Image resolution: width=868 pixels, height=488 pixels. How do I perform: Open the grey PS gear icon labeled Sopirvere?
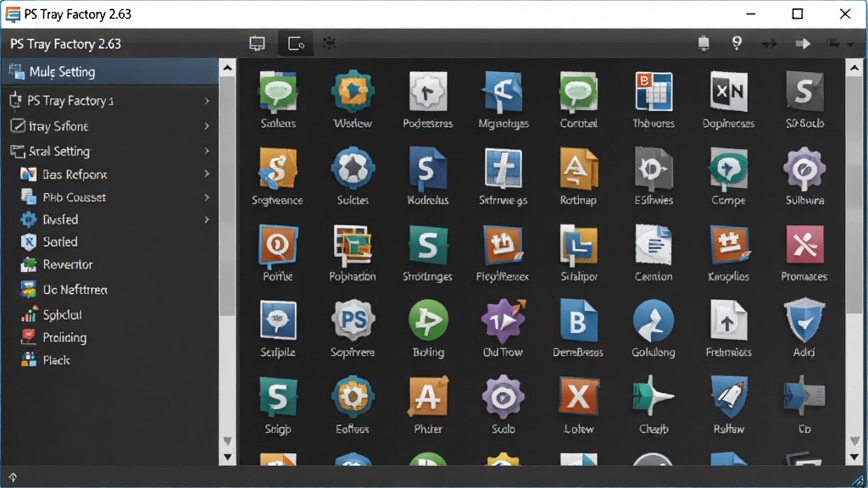point(353,320)
